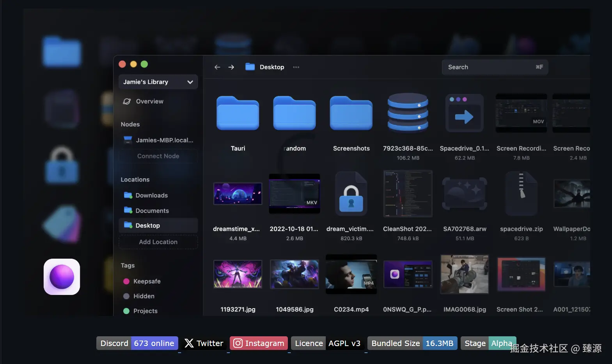The width and height of the screenshot is (612, 364).
Task: Select the WallpaperDo... image thumbnail
Action: pos(572,194)
